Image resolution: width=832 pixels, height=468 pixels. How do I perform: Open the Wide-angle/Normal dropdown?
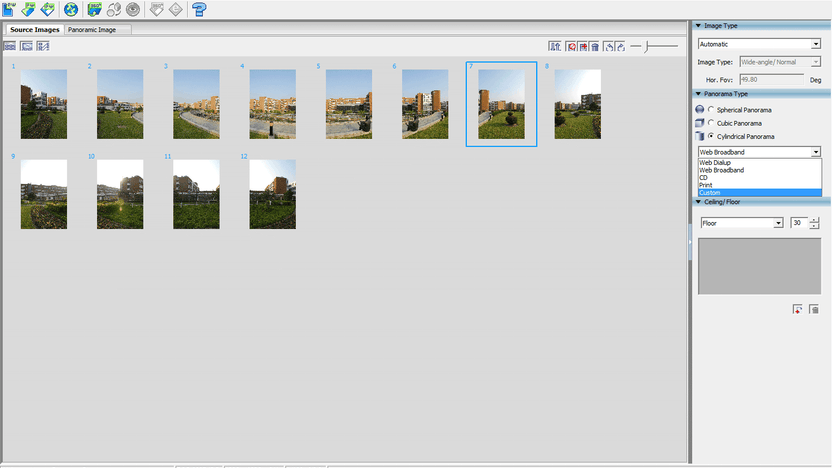pos(780,62)
